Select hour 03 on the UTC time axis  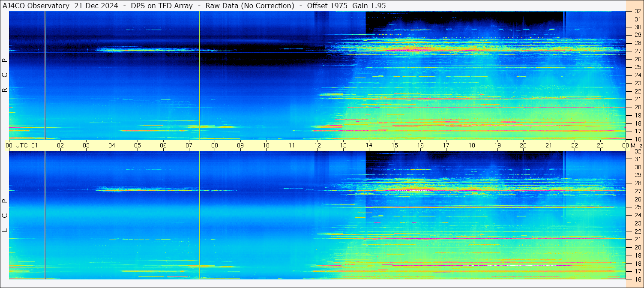coord(86,145)
